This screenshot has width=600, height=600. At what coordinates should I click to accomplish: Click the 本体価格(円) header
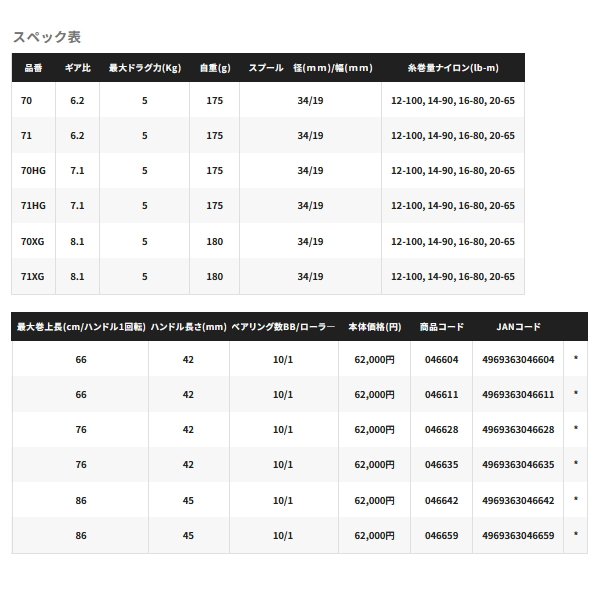point(375,327)
